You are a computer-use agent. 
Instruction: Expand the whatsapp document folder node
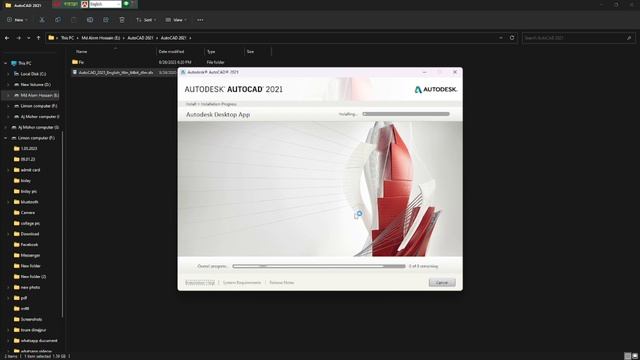8,341
